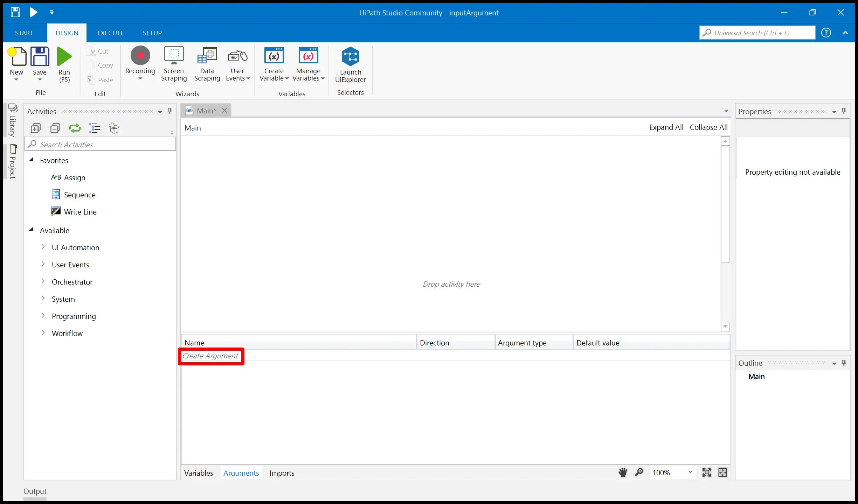
Task: Open the Project side panel tab
Action: 13,162
